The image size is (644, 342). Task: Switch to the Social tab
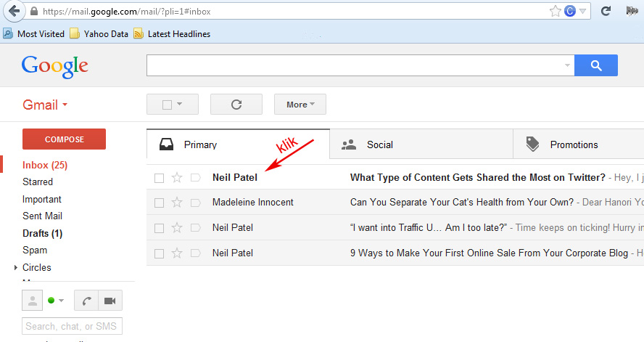click(421, 144)
